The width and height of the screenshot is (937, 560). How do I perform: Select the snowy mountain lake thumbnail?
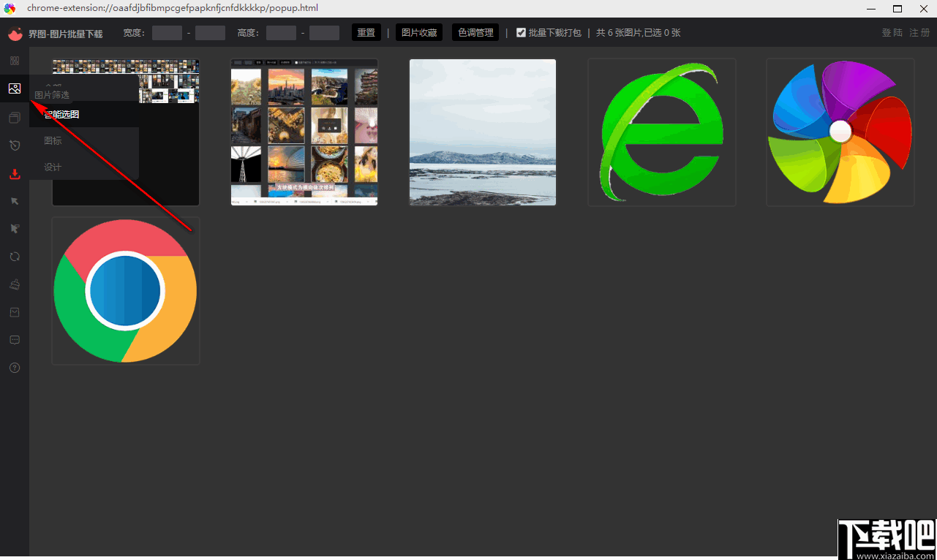pyautogui.click(x=483, y=132)
